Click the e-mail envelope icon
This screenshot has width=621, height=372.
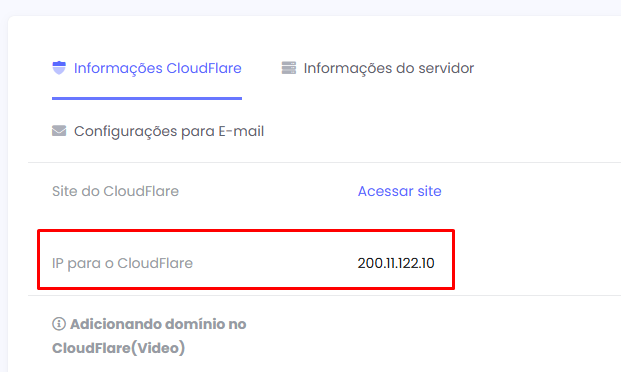[59, 131]
